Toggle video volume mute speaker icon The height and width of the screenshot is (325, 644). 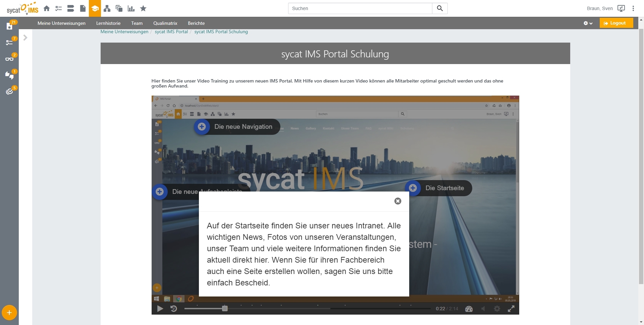[x=483, y=309]
